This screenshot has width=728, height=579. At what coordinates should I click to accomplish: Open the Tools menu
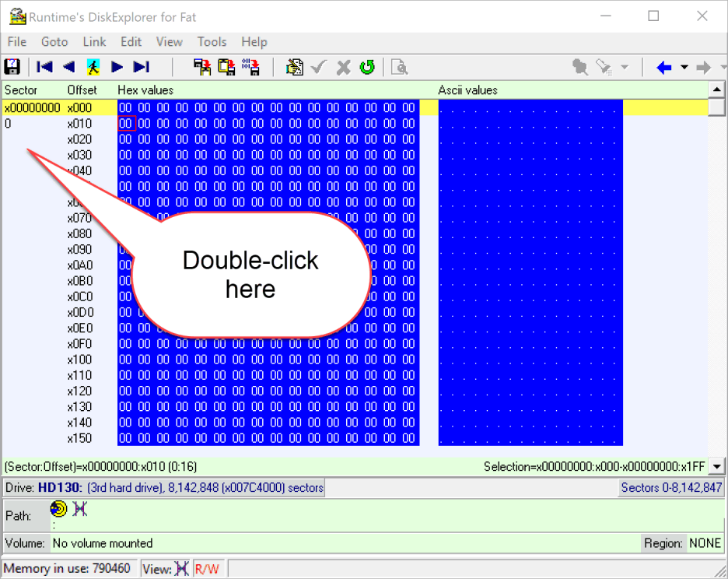coord(212,42)
